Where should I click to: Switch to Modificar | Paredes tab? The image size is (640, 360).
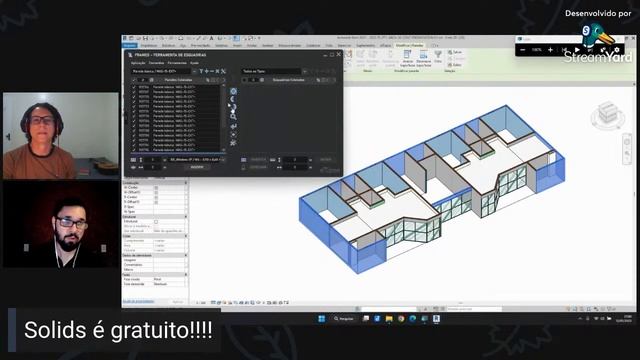[410, 45]
